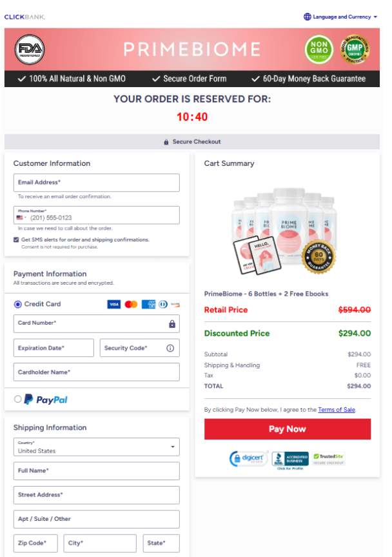Click the GMP Certified badge
The height and width of the screenshot is (557, 392).
tap(354, 49)
